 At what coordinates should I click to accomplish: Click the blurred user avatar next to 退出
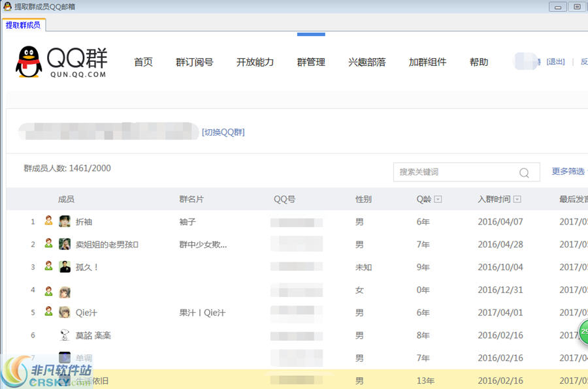[x=526, y=61]
